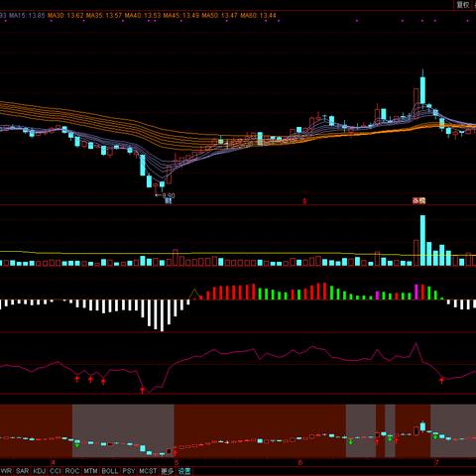Screen dimensions: 476x476
Task: Switch to the ROC indicator
Action: click(72, 471)
